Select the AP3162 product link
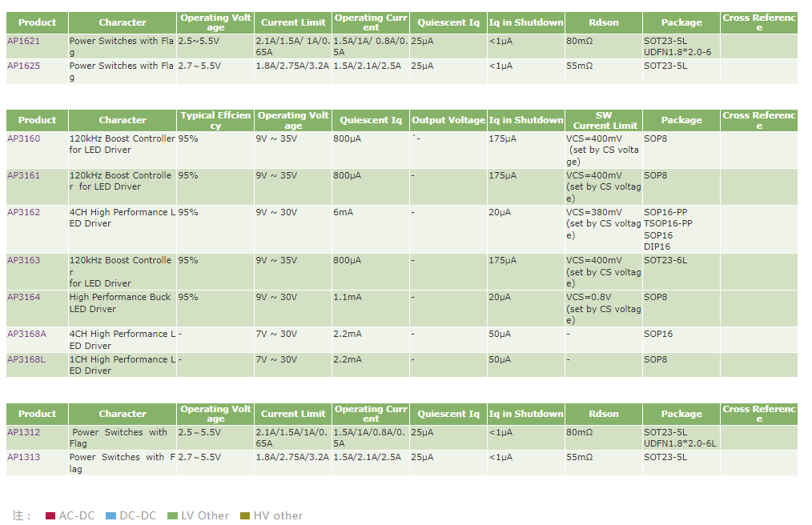The width and height of the screenshot is (812, 525). click(x=23, y=212)
